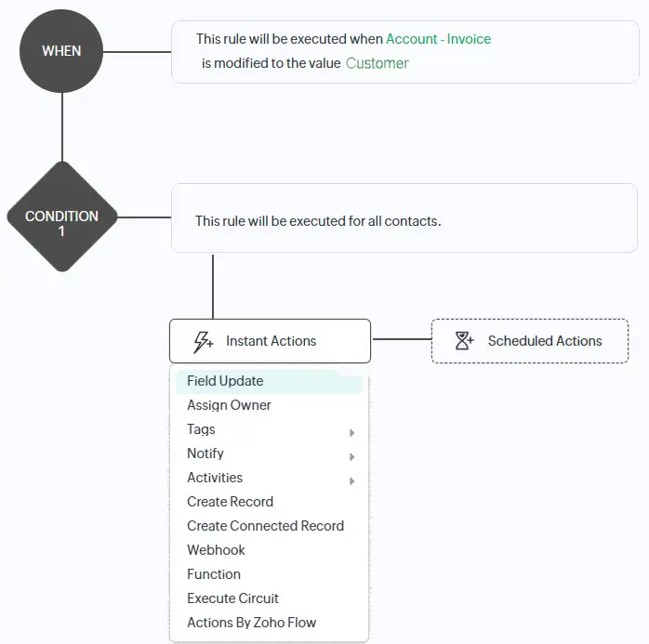The image size is (649, 644).
Task: Expand the Activities submenu arrow
Action: (x=352, y=480)
